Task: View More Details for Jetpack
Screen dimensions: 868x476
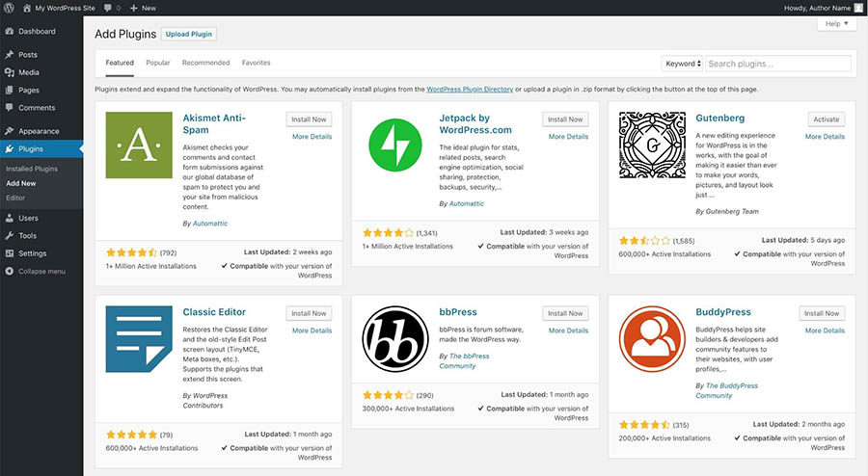Action: pos(568,137)
